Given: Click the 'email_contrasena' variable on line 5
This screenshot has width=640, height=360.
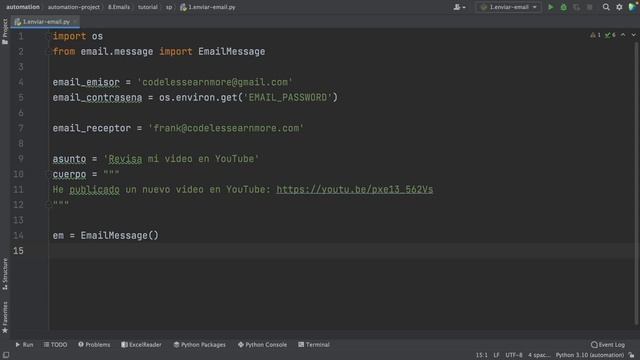Looking at the screenshot, I should (x=97, y=98).
